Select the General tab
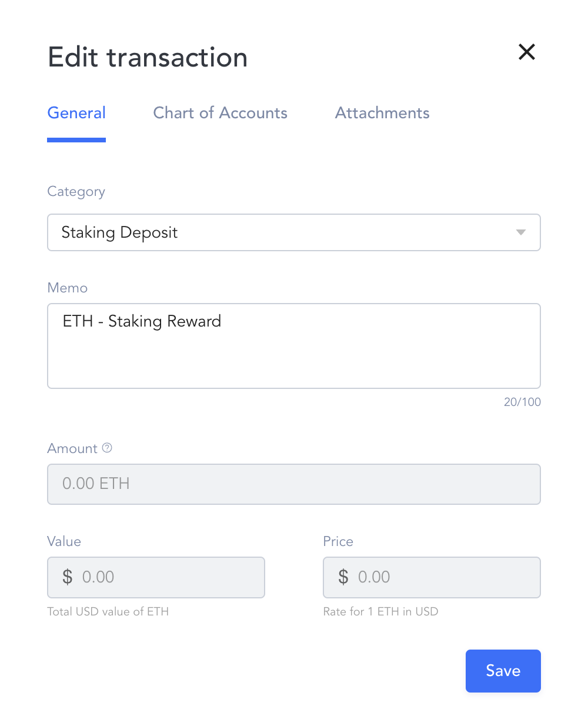588x719 pixels. coord(76,113)
